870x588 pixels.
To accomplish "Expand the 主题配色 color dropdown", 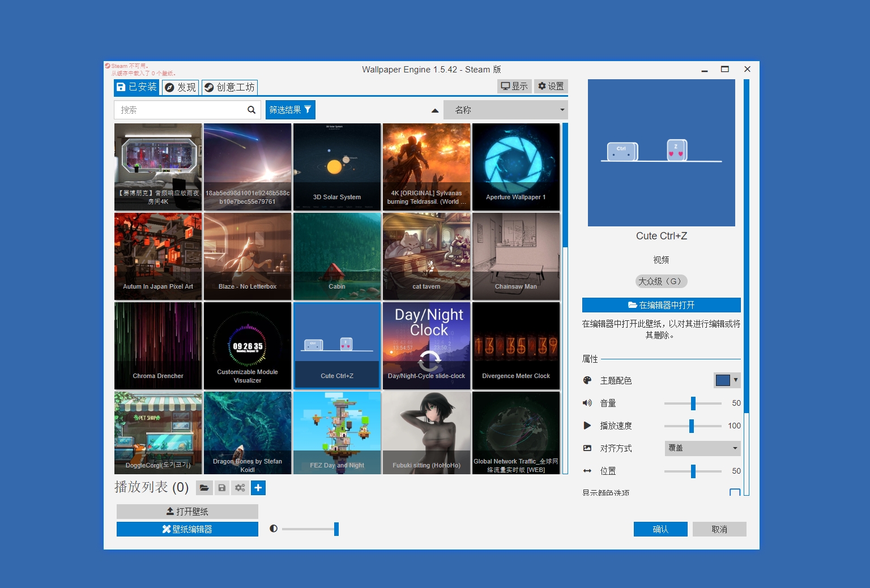I will [x=727, y=380].
